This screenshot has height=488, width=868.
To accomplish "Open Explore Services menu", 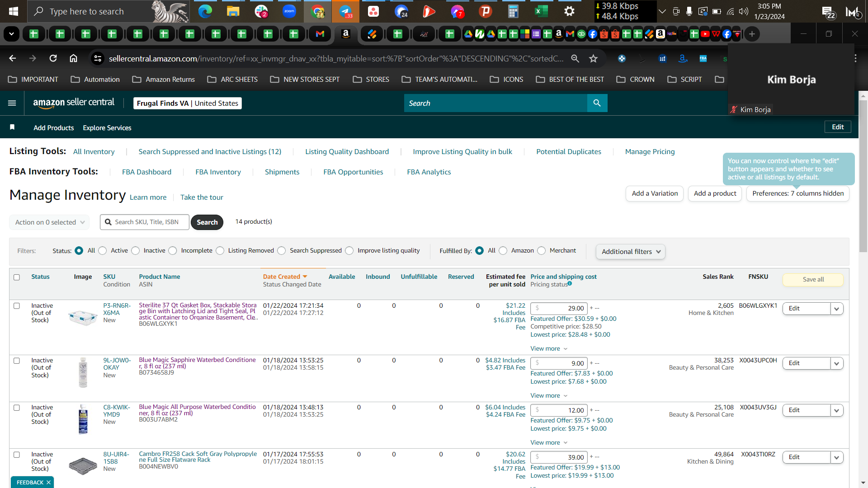I will coord(107,128).
